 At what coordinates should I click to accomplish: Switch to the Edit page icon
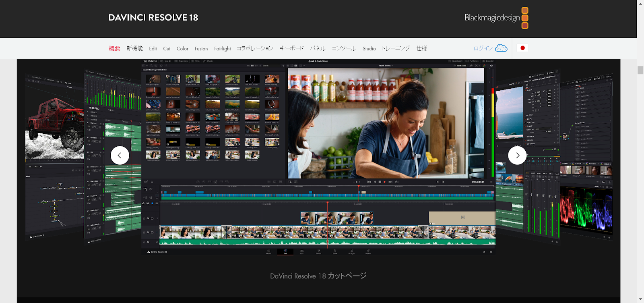coord(302,251)
